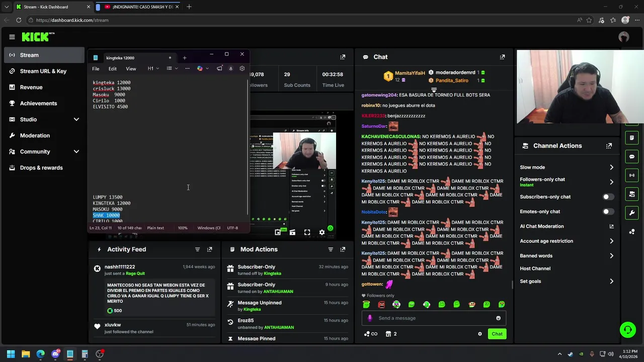The height and width of the screenshot is (362, 644).
Task: Expand Set goals option
Action: [567, 281]
